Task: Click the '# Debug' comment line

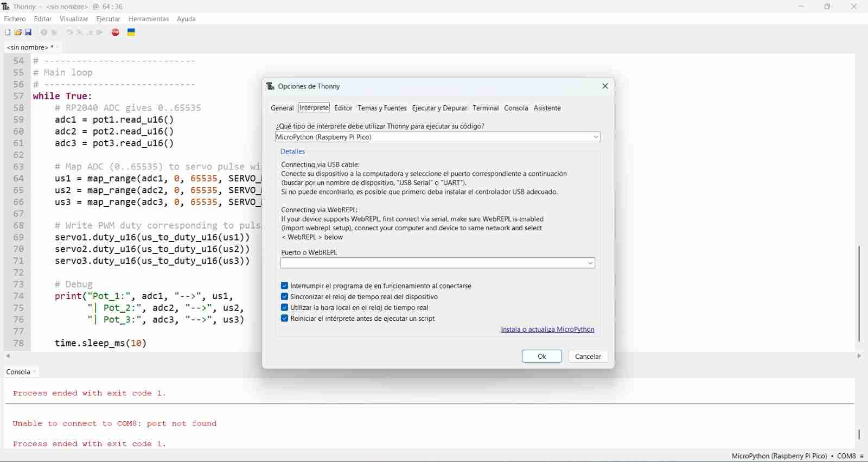Action: click(74, 284)
